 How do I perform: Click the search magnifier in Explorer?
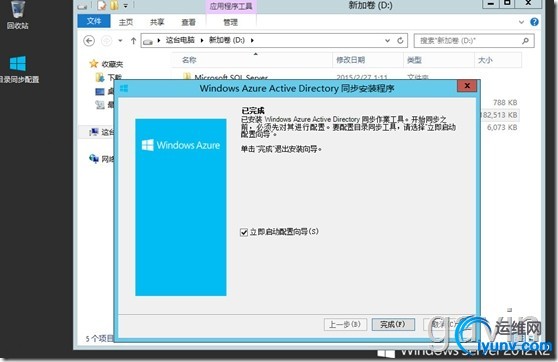tap(525, 41)
